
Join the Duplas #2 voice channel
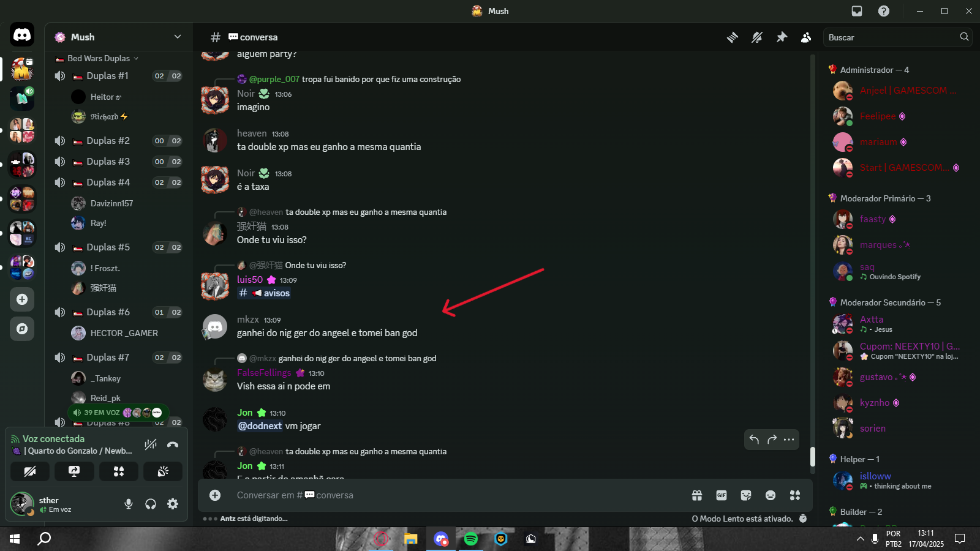(119, 141)
